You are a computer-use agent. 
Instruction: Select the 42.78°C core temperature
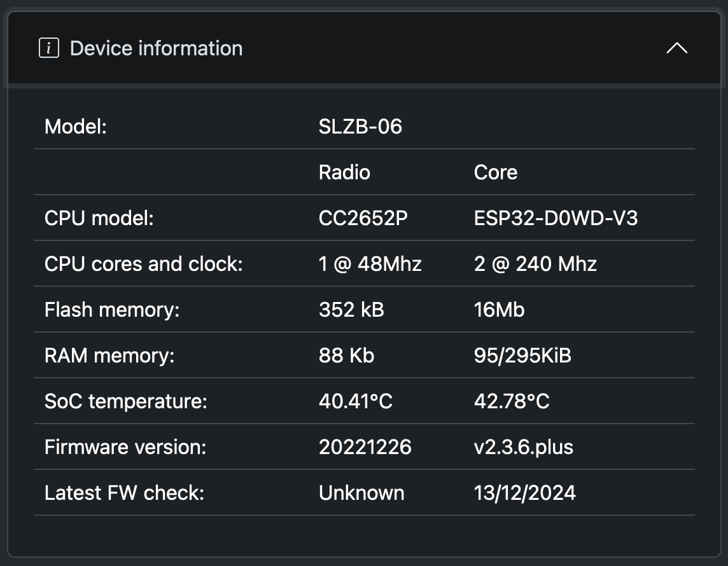pos(512,401)
